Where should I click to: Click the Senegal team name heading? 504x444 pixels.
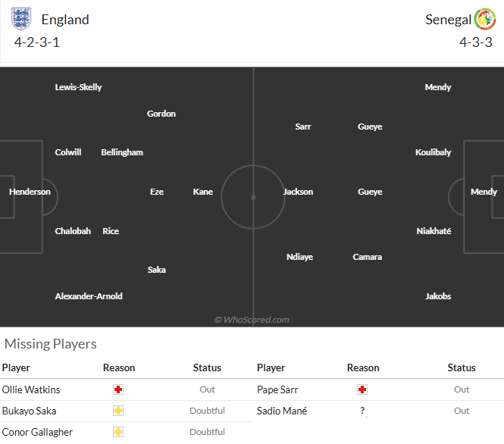click(x=448, y=20)
